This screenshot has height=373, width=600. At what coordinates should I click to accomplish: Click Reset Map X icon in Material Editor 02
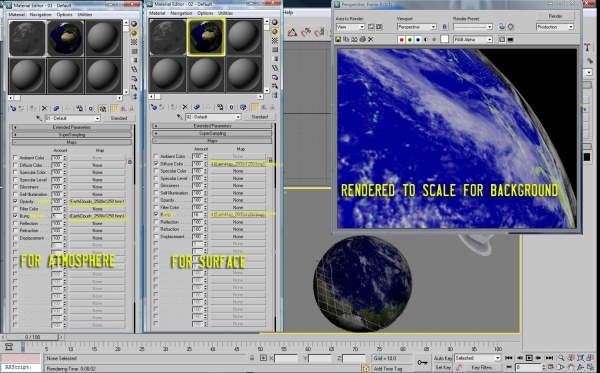(185, 107)
